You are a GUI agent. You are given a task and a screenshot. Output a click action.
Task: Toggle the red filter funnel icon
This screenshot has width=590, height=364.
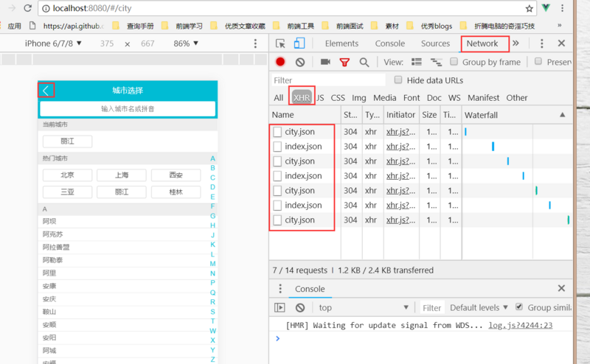344,63
